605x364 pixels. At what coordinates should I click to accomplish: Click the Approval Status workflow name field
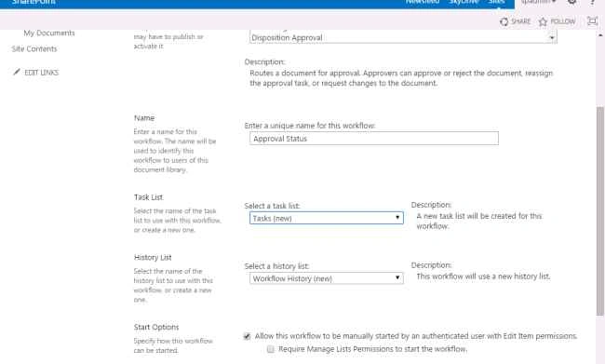coord(374,139)
